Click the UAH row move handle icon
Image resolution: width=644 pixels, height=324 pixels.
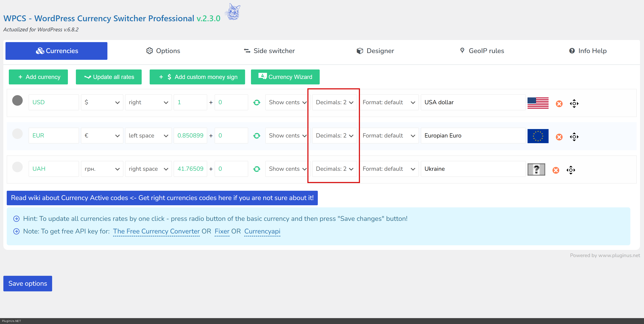coord(570,170)
